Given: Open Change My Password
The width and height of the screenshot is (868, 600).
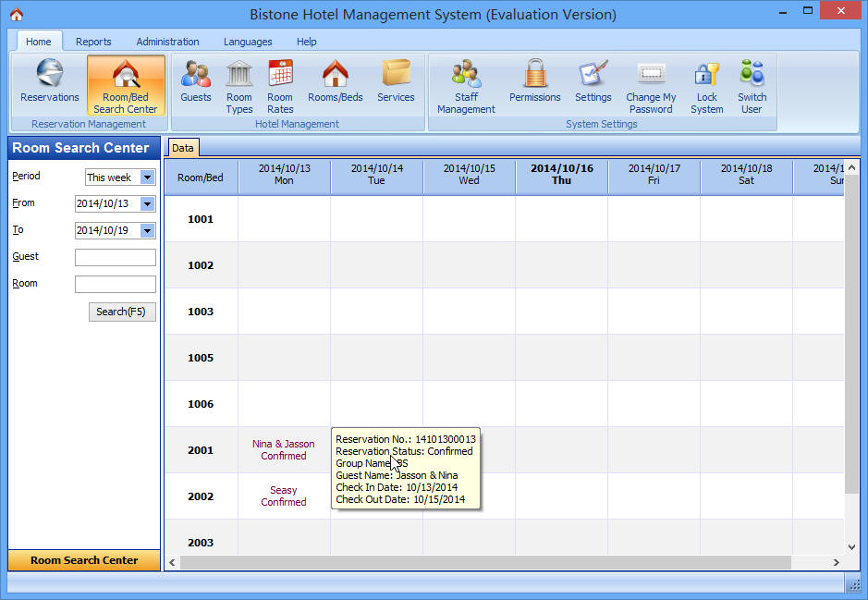Looking at the screenshot, I should (651, 86).
